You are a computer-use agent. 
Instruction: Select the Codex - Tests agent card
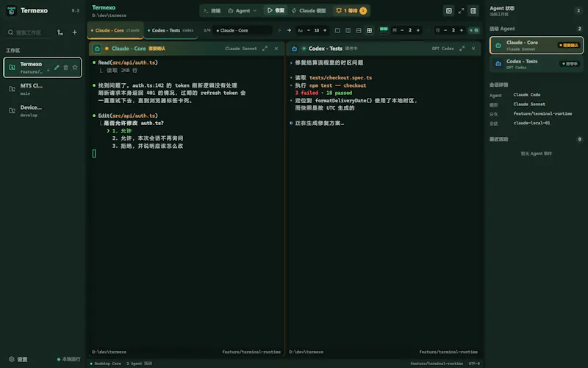coord(536,64)
